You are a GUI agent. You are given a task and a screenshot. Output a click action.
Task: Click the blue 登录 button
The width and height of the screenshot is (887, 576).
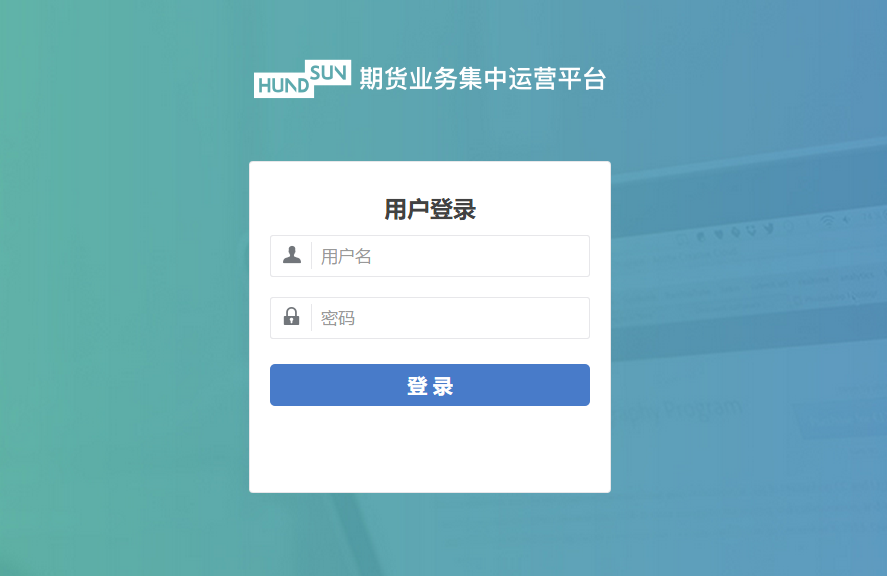click(x=430, y=385)
